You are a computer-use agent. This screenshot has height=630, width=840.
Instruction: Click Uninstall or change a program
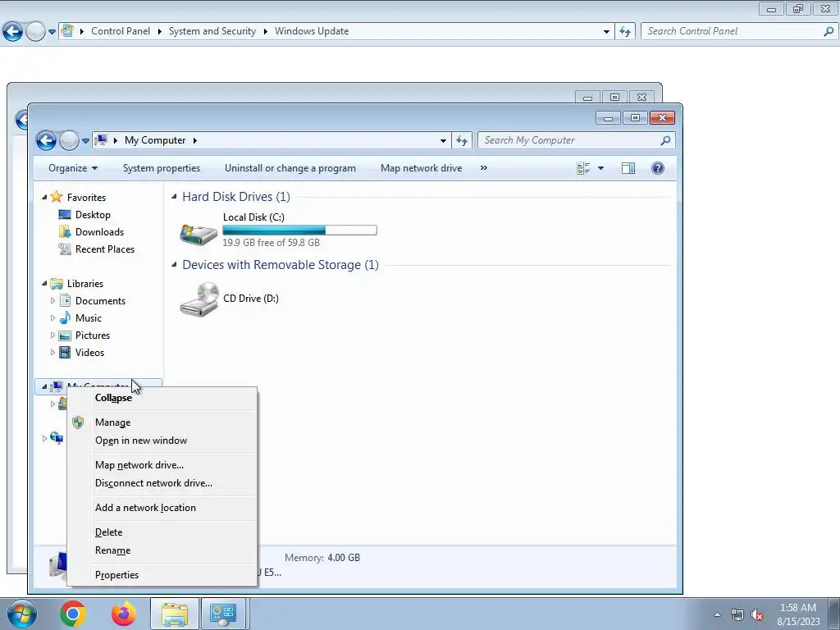[x=290, y=168]
